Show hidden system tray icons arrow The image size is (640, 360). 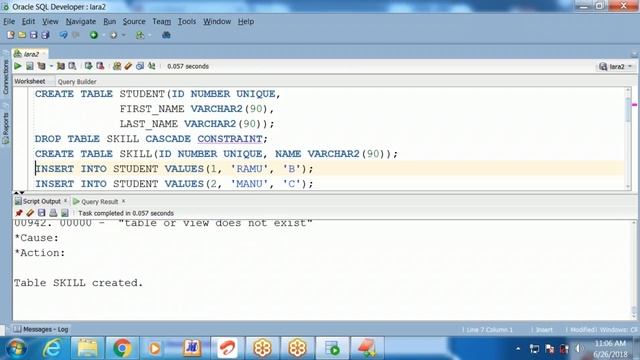[518, 349]
